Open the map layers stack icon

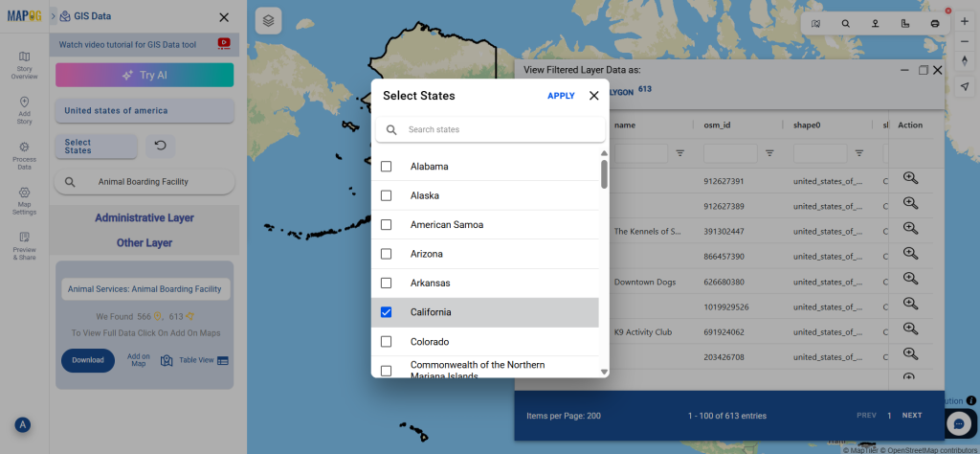pyautogui.click(x=269, y=20)
